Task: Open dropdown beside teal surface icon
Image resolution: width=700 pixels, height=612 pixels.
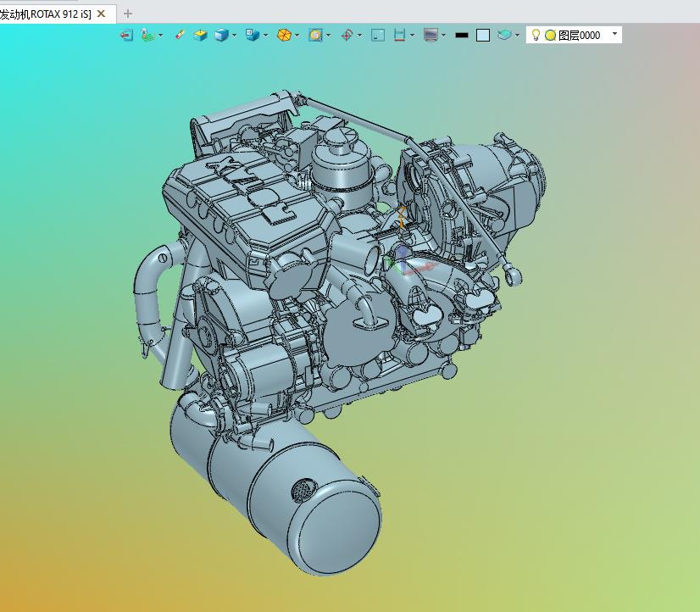Action: point(517,36)
